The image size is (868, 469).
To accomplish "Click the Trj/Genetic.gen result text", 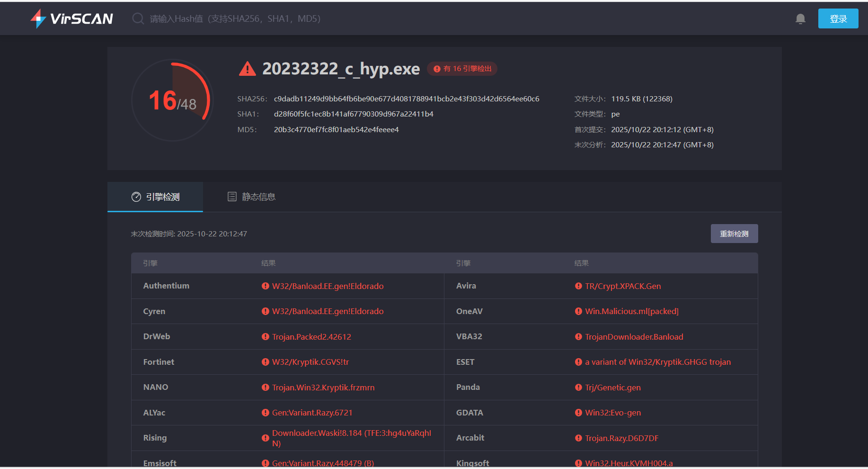I will (x=613, y=388).
